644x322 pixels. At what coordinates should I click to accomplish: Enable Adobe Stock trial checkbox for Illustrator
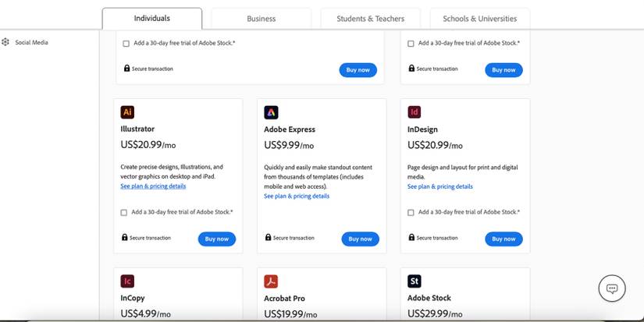tap(125, 213)
